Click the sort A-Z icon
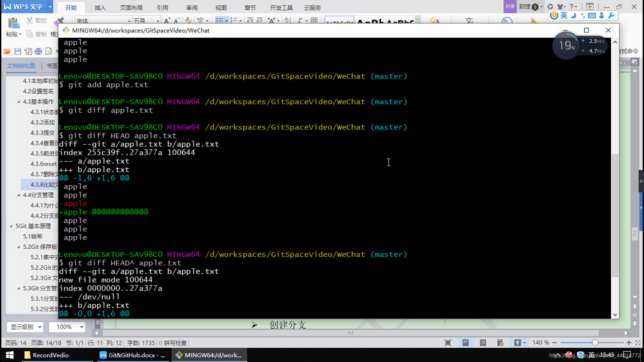Viewport: 644px width, 362px height. (287, 20)
